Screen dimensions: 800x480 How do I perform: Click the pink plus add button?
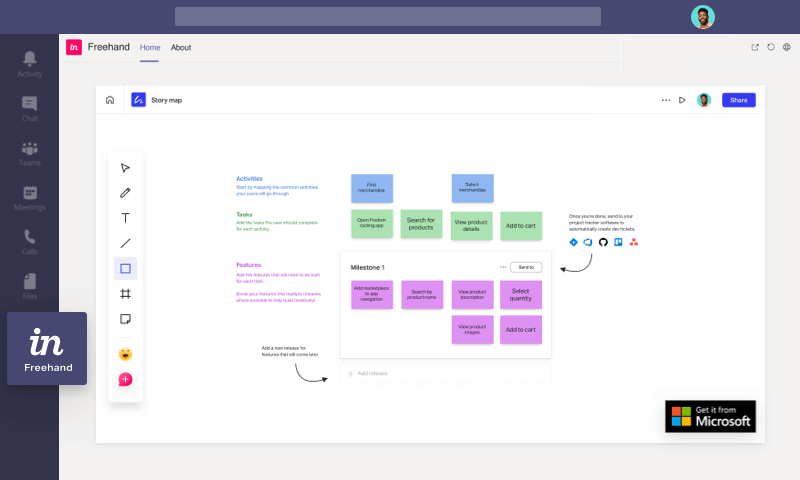[x=125, y=379]
